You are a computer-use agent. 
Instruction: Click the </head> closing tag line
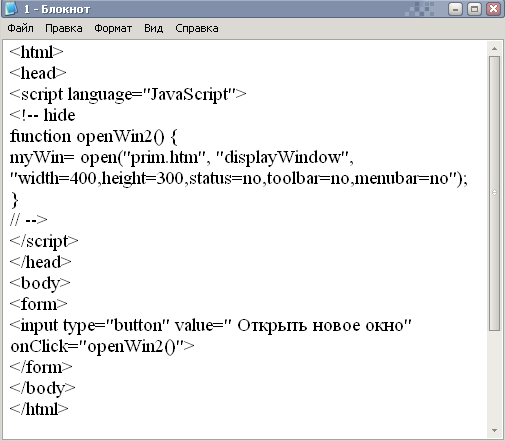(40, 262)
